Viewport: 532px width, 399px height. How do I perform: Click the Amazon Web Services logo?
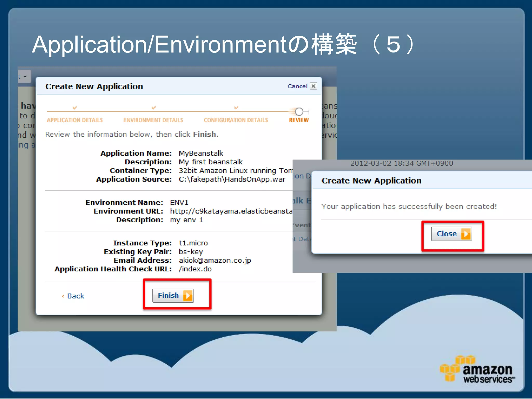(477, 369)
